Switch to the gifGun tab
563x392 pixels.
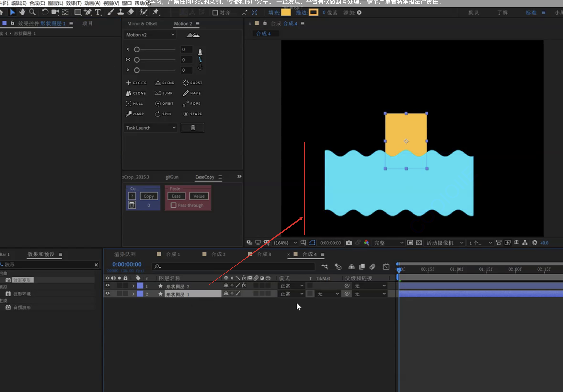[172, 177]
